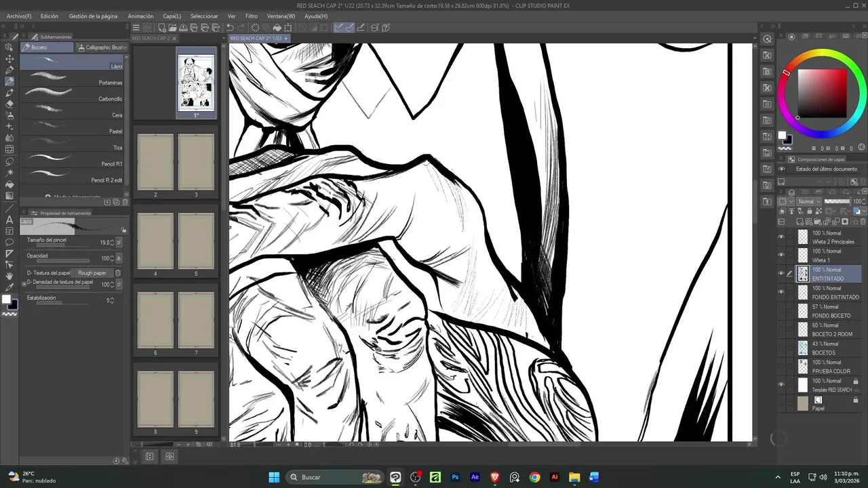Select the Text tool
The height and width of the screenshot is (488, 868).
click(9, 219)
